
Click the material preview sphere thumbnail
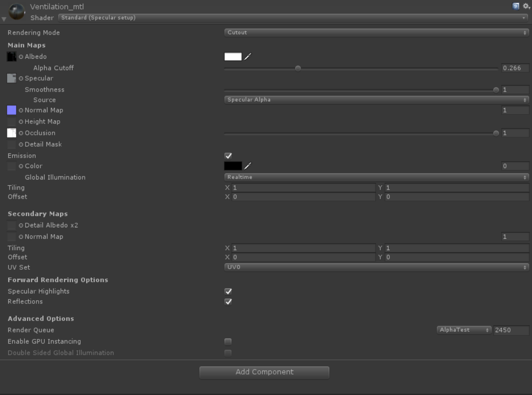point(16,12)
